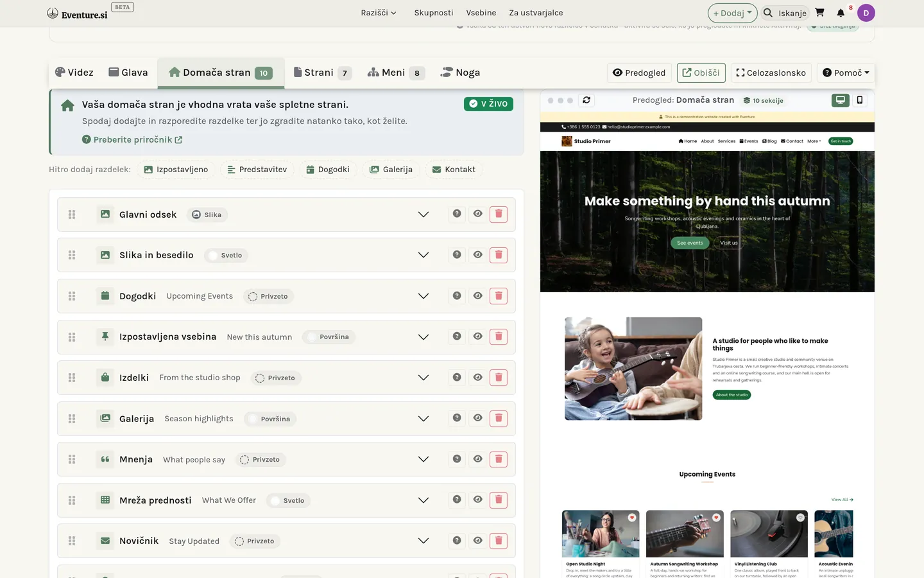
Task: Expand the Glavni odsek section
Action: click(424, 215)
